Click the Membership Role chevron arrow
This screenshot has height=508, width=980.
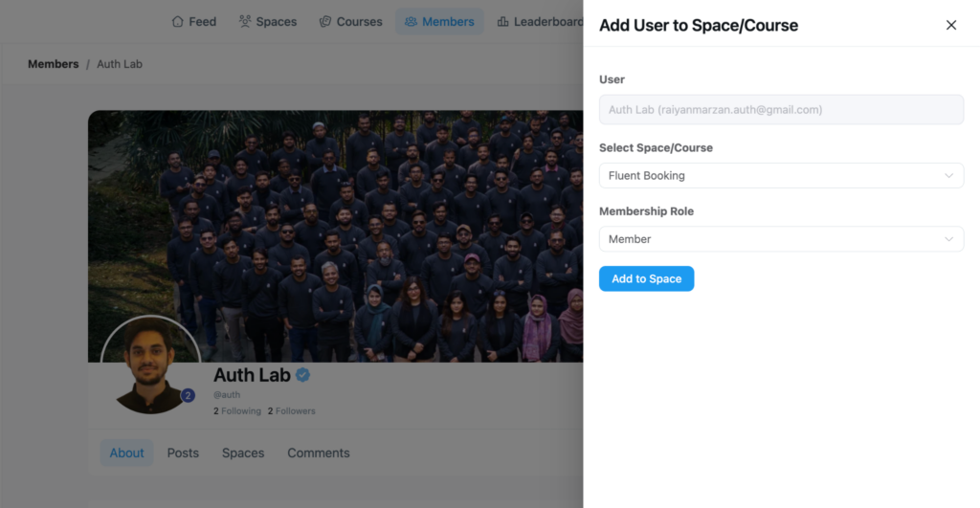(948, 239)
